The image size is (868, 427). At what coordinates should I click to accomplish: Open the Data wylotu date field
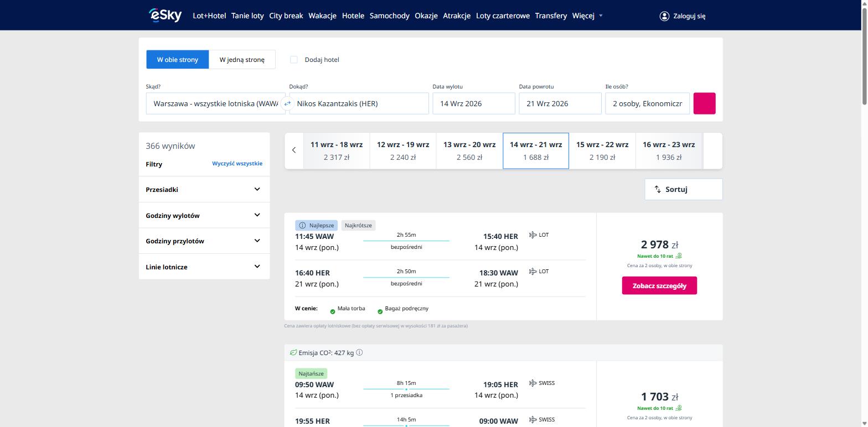[474, 103]
